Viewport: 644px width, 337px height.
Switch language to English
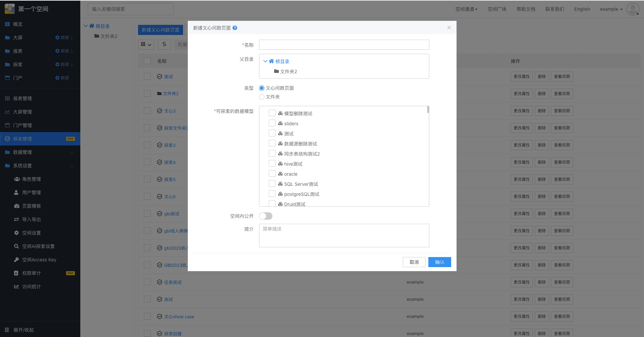[582, 9]
